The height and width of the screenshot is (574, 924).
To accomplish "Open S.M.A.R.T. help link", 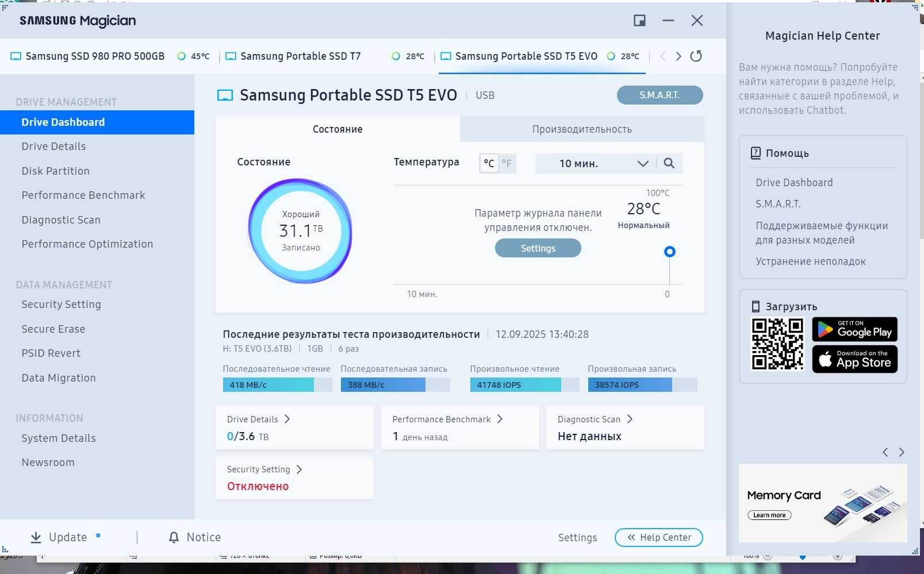I will coord(778,204).
